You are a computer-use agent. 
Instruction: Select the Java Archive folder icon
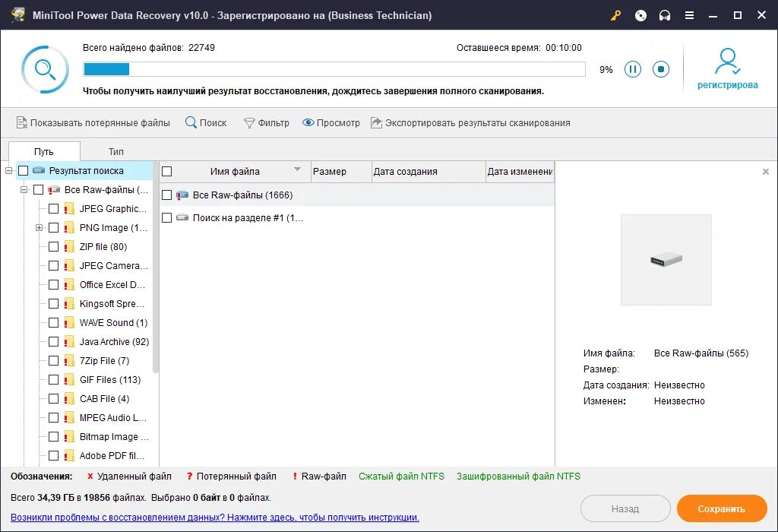[69, 342]
